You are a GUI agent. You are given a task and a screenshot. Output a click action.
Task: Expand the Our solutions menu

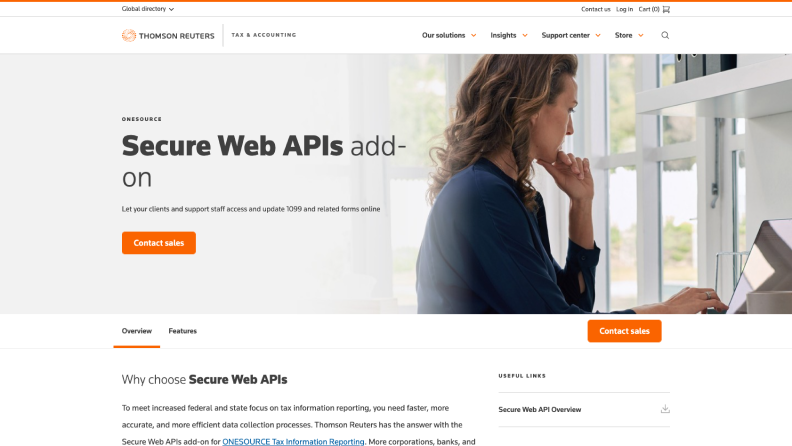pyautogui.click(x=449, y=35)
